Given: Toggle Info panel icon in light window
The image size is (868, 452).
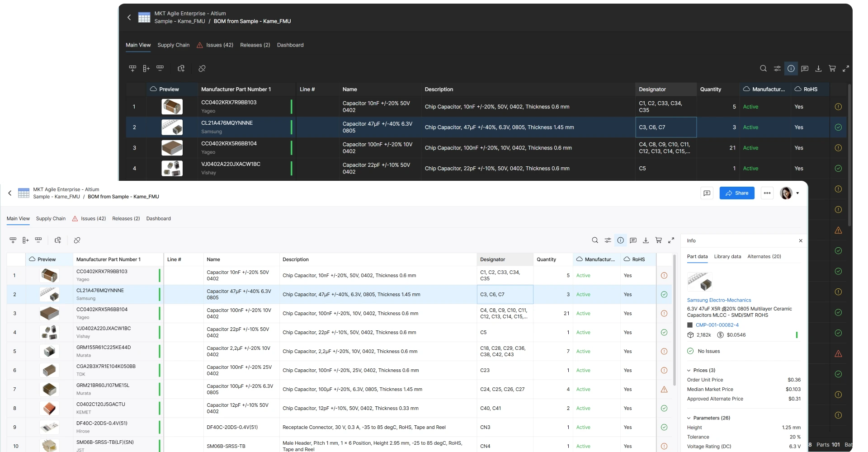Looking at the screenshot, I should click(x=621, y=240).
